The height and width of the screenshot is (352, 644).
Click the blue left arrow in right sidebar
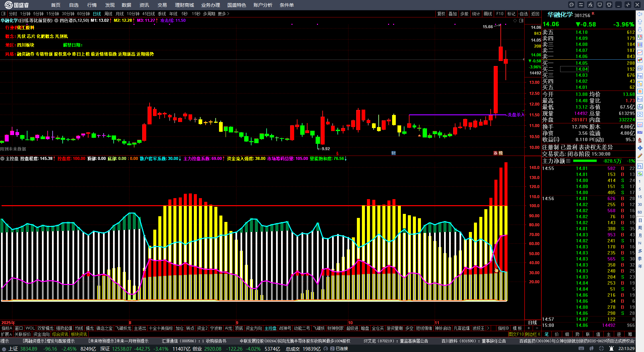(x=640, y=14)
